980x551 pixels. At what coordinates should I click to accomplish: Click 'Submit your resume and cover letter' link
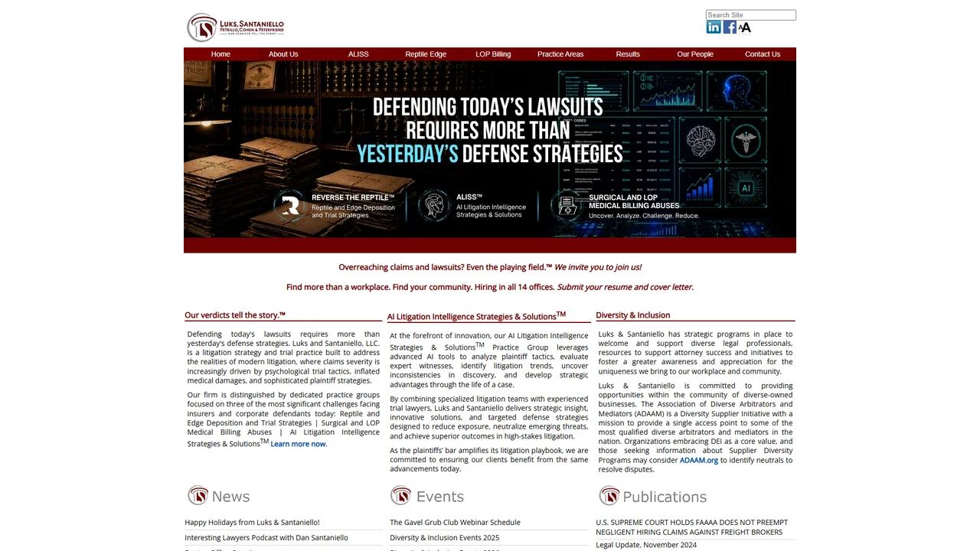pyautogui.click(x=625, y=287)
